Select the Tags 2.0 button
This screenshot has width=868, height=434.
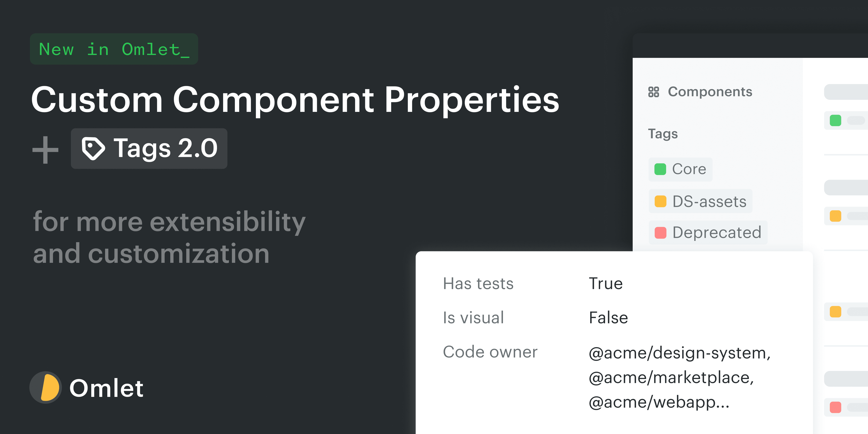[x=149, y=149]
